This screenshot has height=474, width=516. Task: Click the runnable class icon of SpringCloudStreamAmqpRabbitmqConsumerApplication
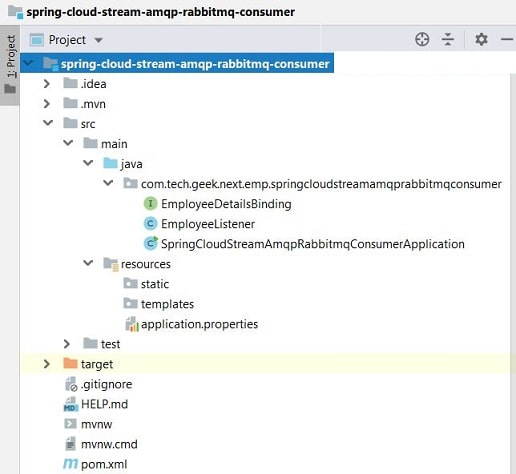151,243
